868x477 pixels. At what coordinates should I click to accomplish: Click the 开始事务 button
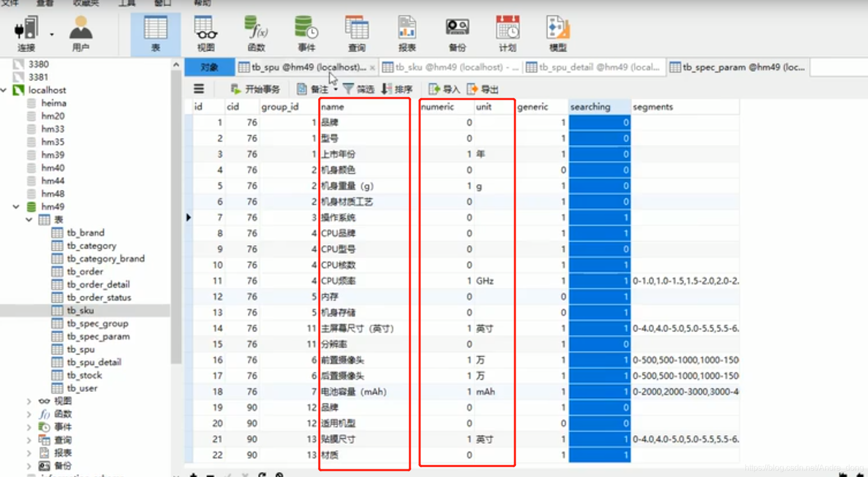point(256,89)
